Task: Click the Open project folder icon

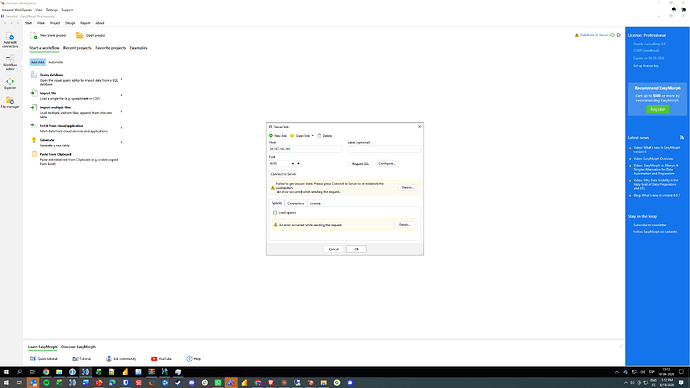Action: click(79, 35)
